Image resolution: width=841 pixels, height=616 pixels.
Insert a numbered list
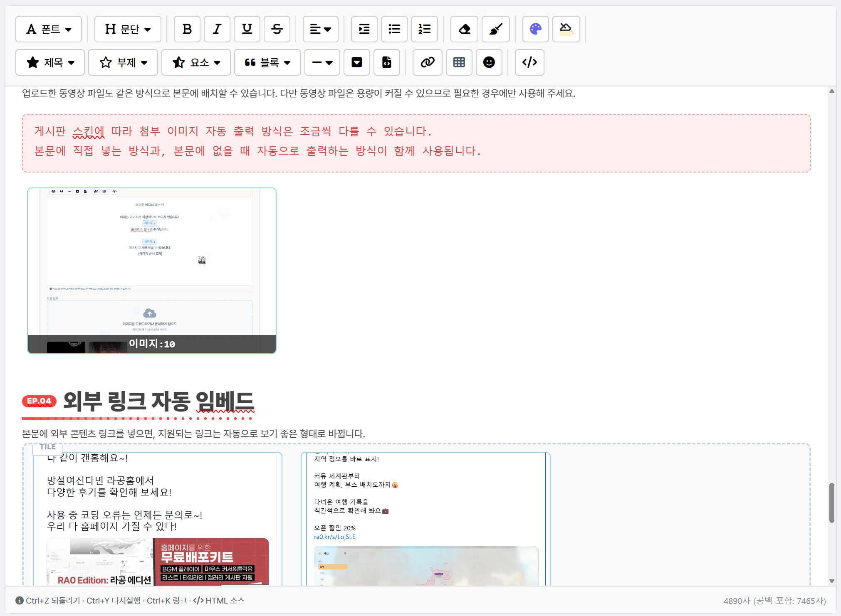[x=424, y=29]
